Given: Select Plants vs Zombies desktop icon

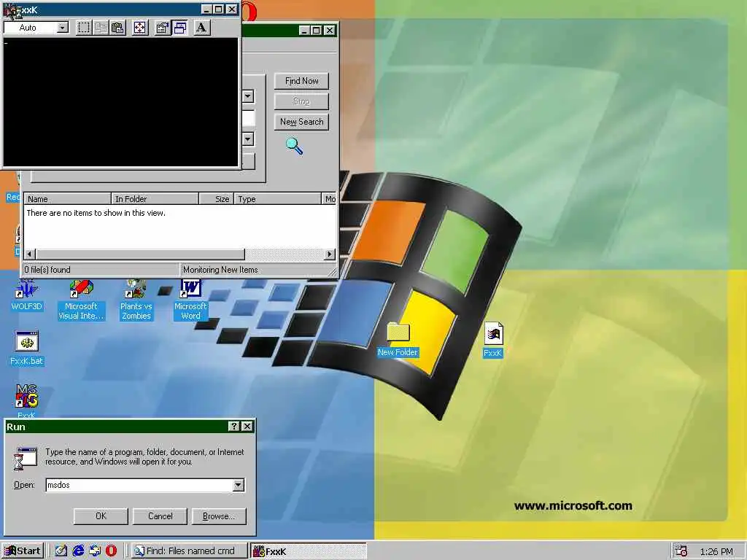Looking at the screenshot, I should click(x=136, y=300).
